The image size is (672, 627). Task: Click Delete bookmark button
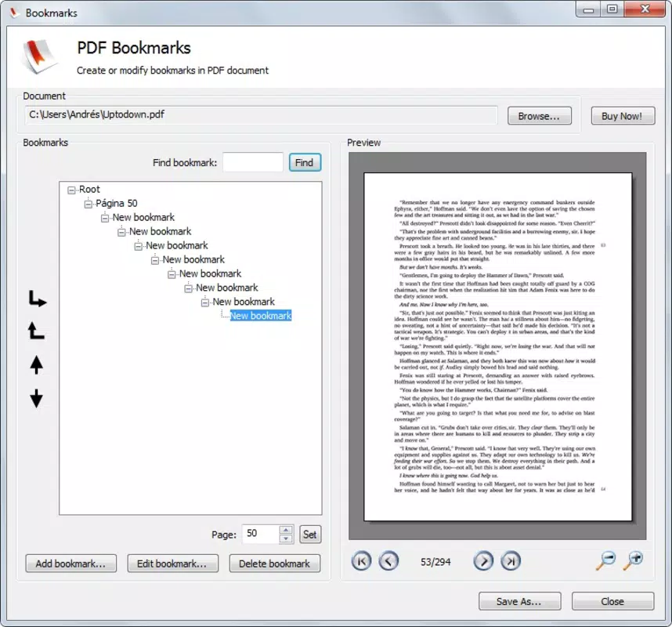(x=274, y=564)
